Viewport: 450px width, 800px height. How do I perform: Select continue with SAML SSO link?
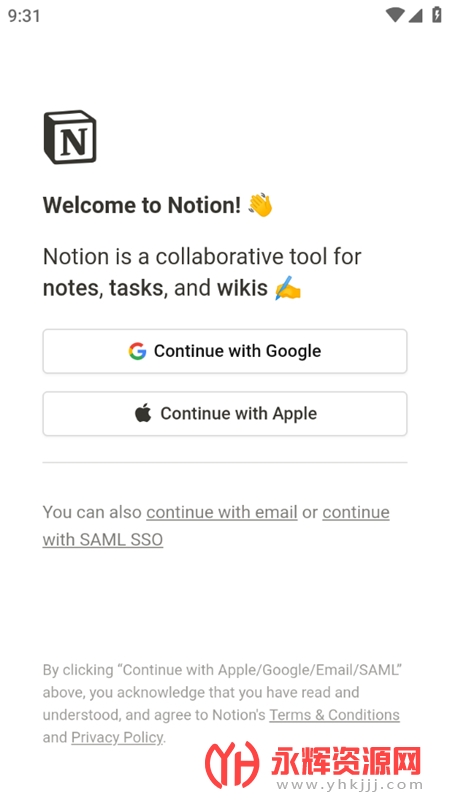216,526
